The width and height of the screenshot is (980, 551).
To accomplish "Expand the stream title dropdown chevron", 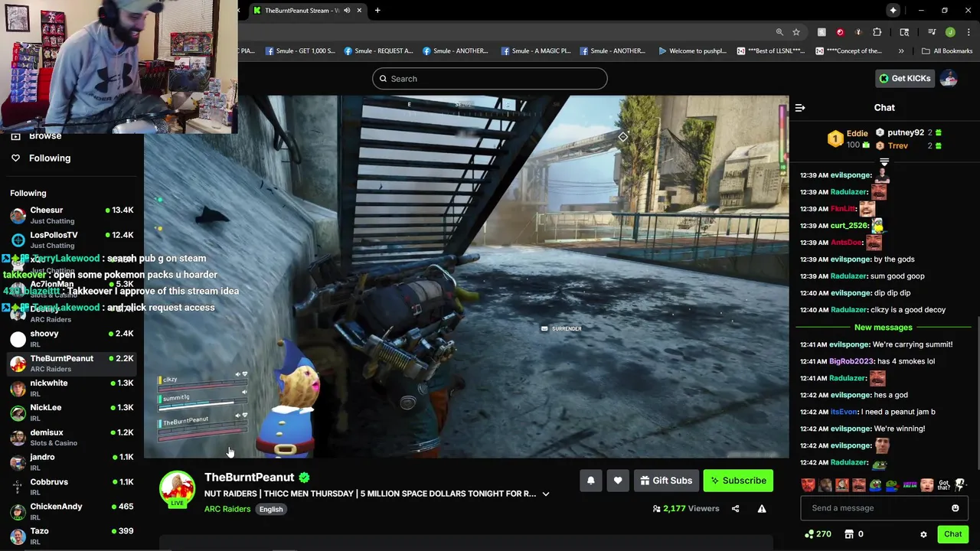I will tap(546, 494).
